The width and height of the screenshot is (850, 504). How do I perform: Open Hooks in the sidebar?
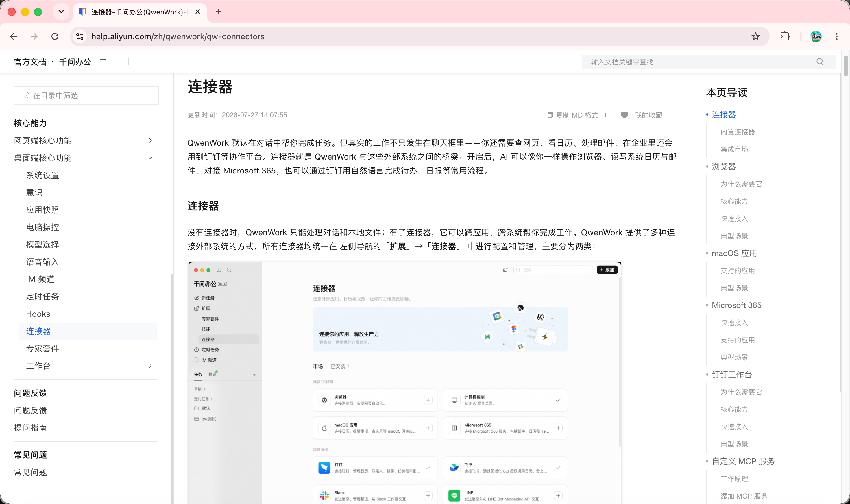38,314
